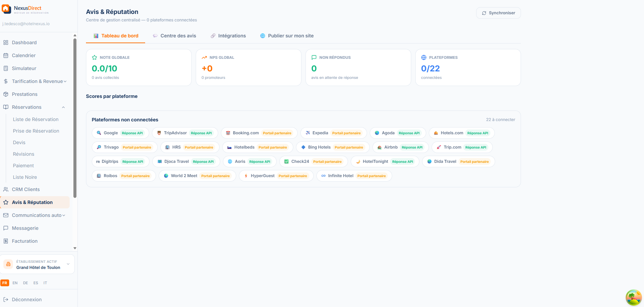The width and height of the screenshot is (644, 307).
Task: Click the Hotelbeds platform chip
Action: point(258,147)
